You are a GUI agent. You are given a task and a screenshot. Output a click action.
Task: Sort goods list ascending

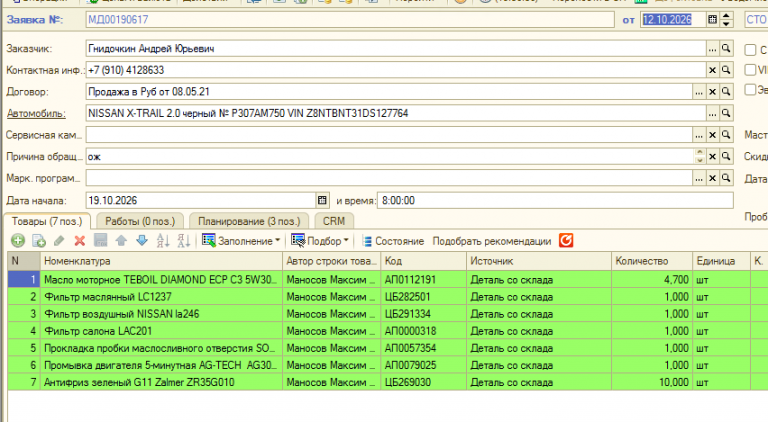point(163,240)
